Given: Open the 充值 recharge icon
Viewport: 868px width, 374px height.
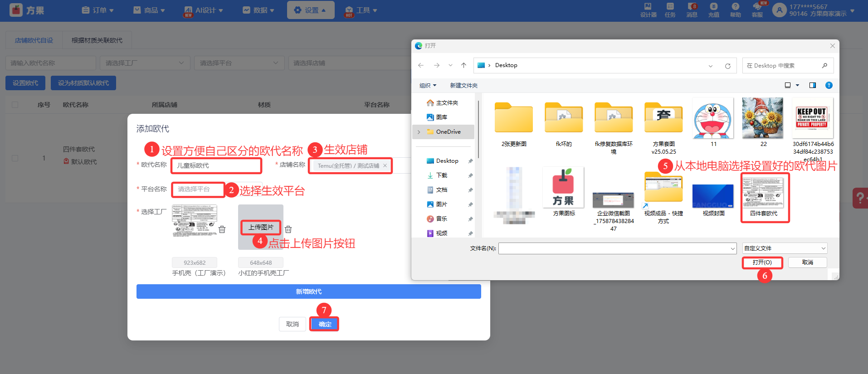Looking at the screenshot, I should 713,10.
